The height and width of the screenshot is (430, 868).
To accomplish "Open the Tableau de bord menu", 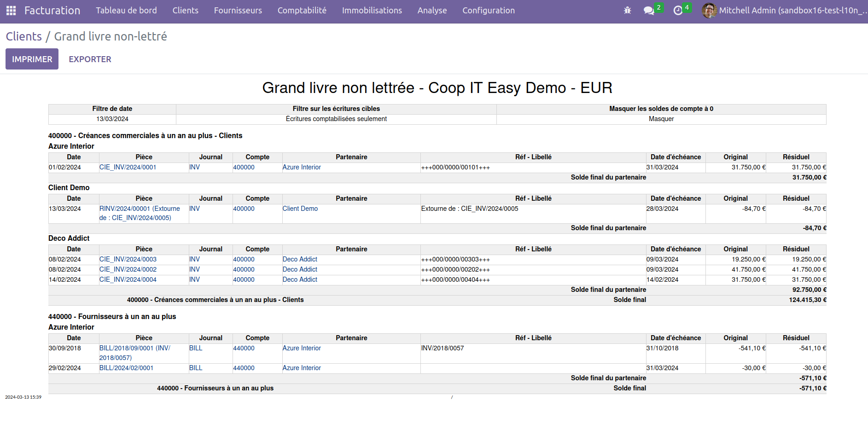I will (x=126, y=10).
